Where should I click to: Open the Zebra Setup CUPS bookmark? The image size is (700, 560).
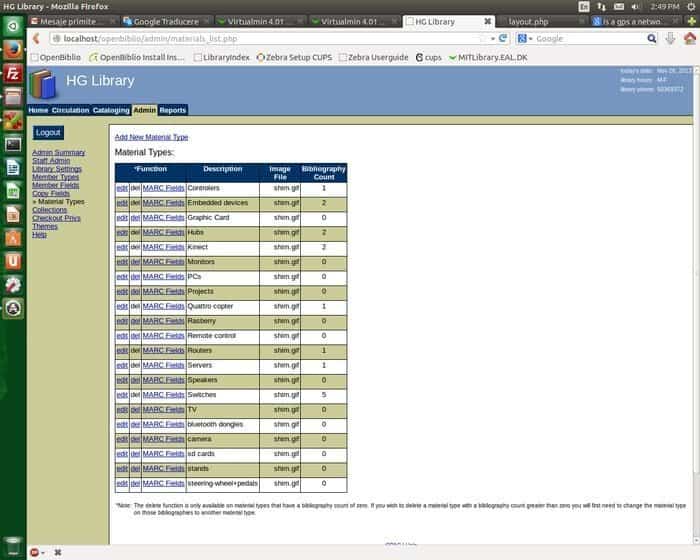coord(295,58)
